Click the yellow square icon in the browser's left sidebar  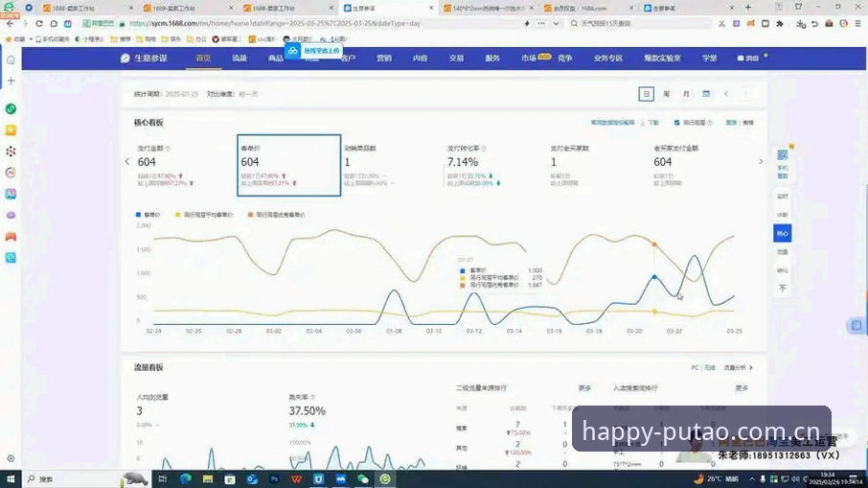11,130
